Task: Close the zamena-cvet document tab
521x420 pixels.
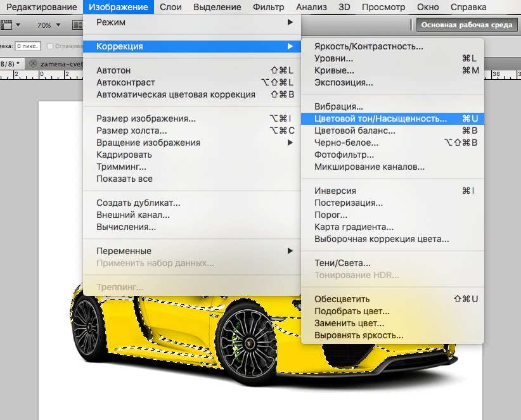Action: tap(33, 64)
